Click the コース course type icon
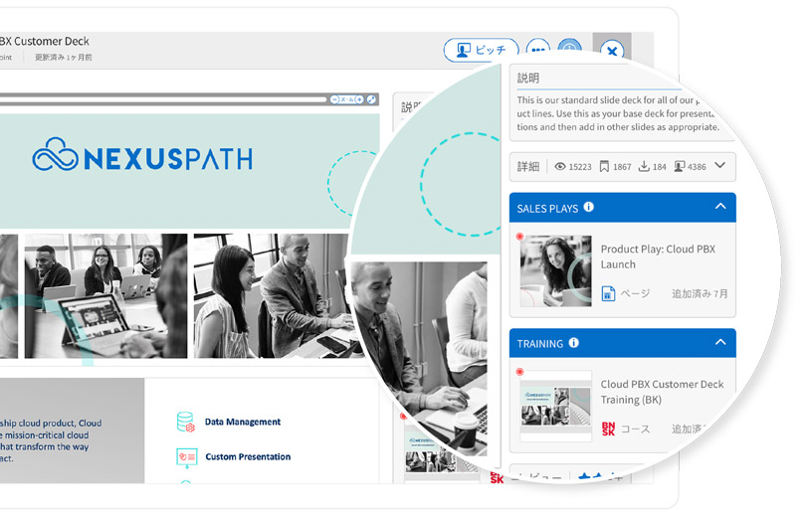The width and height of the screenshot is (812, 515). 608,429
